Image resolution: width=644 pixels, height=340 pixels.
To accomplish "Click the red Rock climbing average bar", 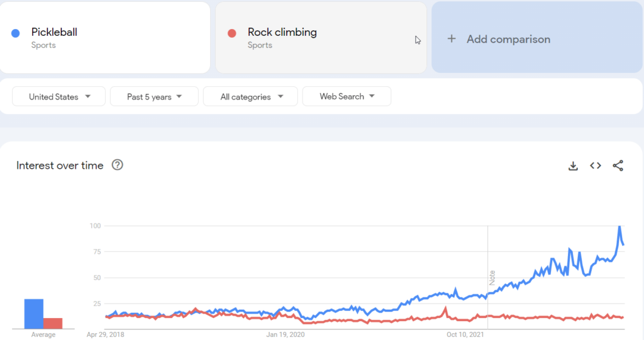I will coord(53,323).
